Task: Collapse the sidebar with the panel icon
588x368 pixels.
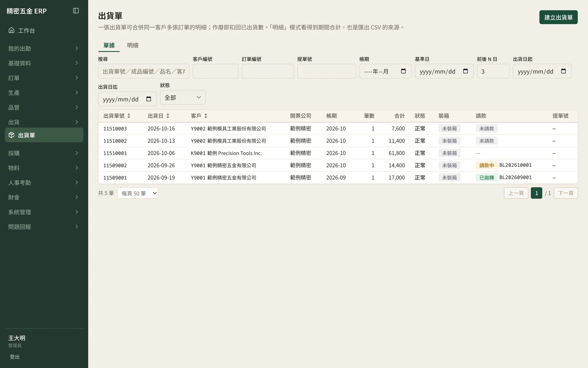Action: [x=76, y=11]
